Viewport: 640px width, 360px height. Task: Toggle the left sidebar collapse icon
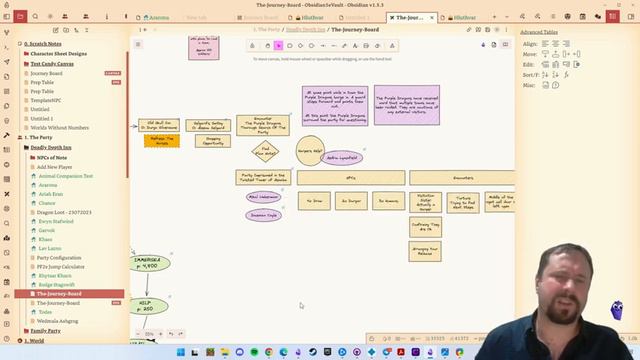point(7,16)
